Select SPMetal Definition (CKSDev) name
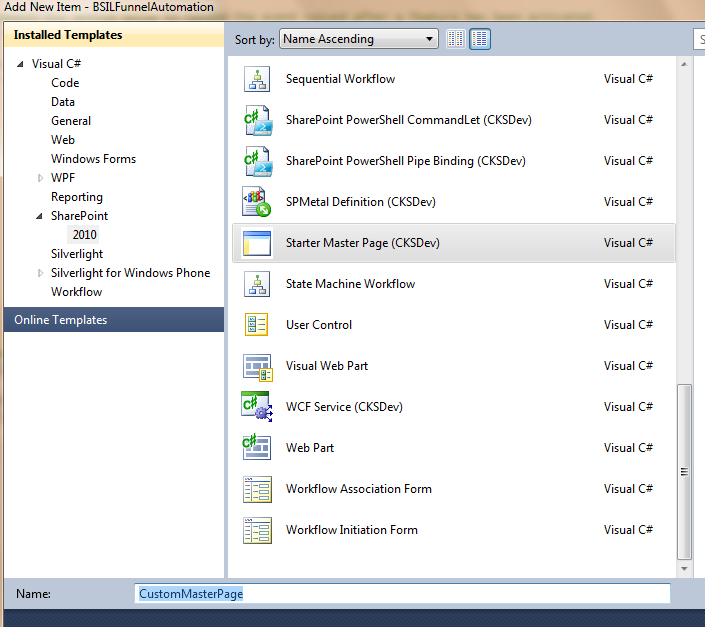The height and width of the screenshot is (627, 705). coord(361,202)
